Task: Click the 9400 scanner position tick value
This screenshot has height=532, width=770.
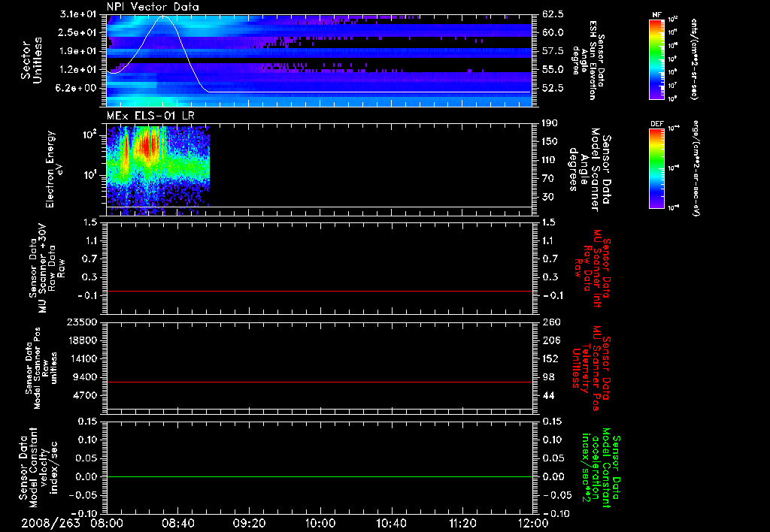Action: [86, 377]
